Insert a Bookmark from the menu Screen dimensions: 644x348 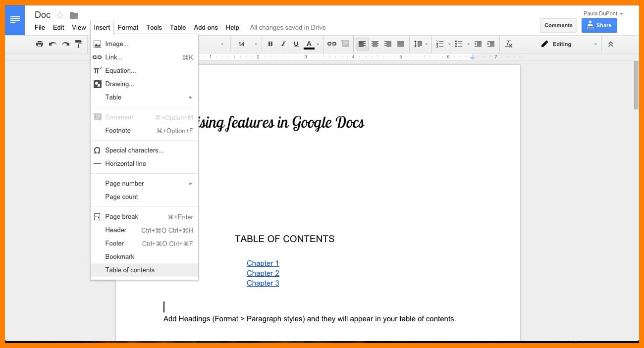[144, 257]
